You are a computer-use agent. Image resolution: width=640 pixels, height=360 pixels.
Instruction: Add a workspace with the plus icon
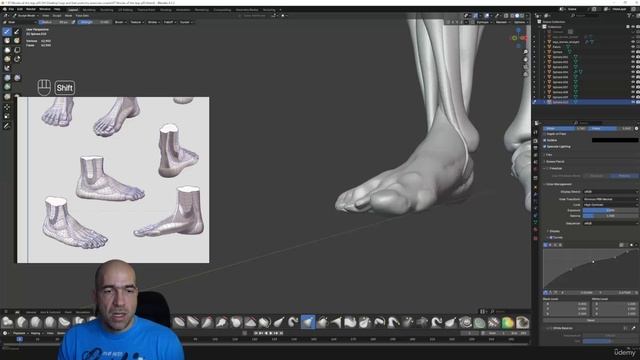(280, 9)
